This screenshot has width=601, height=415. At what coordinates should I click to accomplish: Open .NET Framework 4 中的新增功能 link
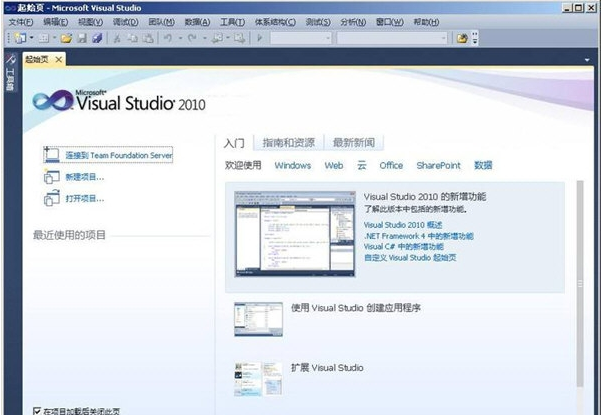click(419, 236)
